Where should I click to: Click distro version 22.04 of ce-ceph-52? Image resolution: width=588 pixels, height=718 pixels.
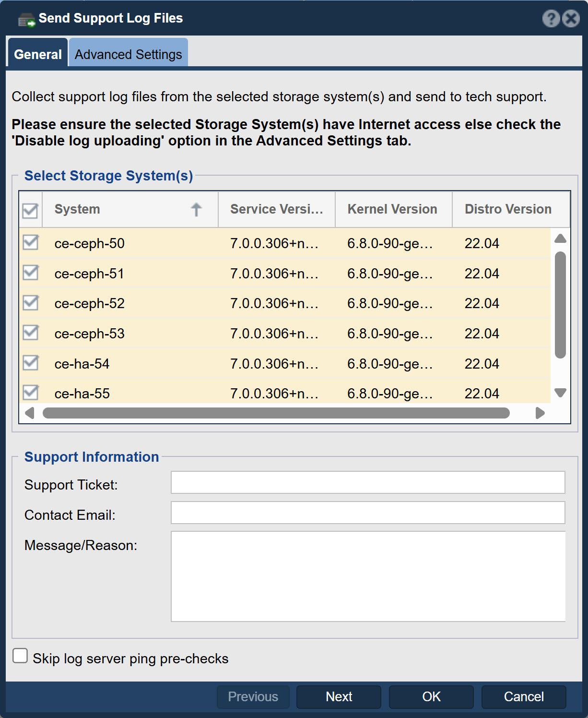click(482, 303)
